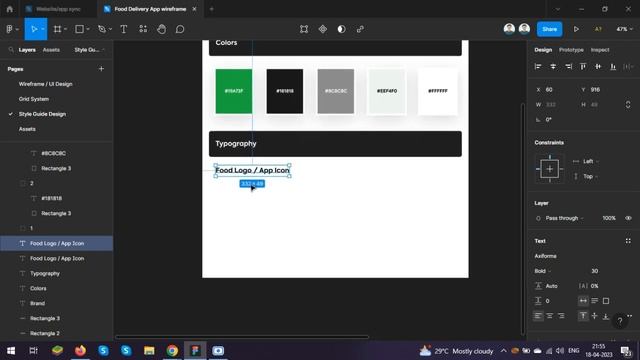Click the Create link icon

(x=360, y=29)
